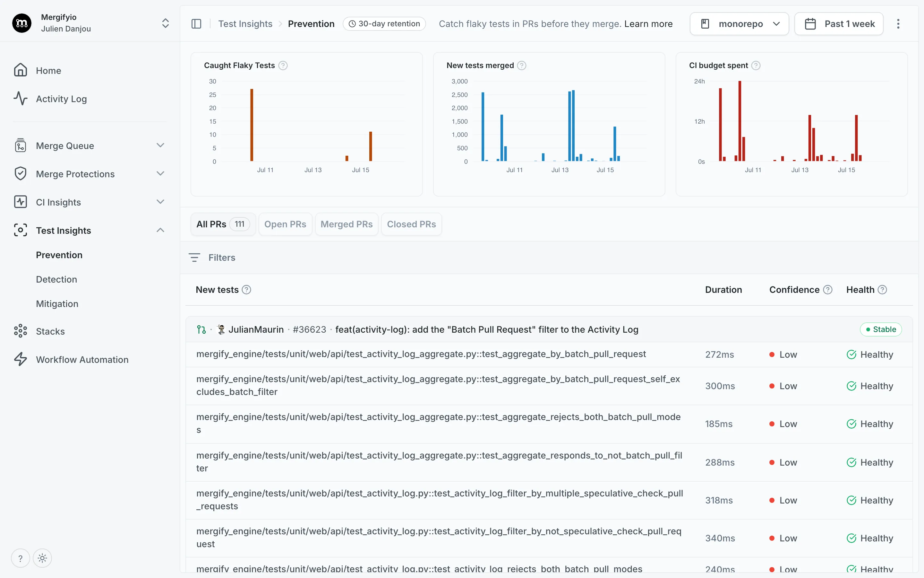Click help icon beside Caught Flaky Tests
The height and width of the screenshot is (578, 924).
(x=283, y=66)
